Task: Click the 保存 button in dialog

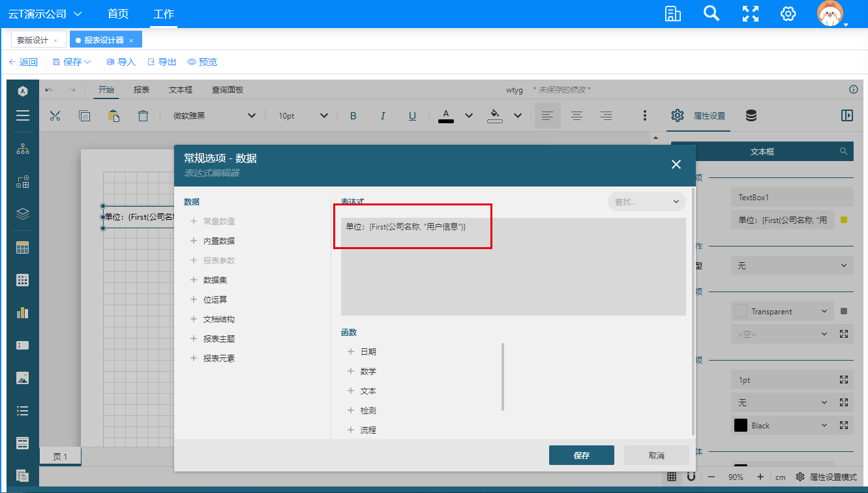Action: tap(581, 455)
